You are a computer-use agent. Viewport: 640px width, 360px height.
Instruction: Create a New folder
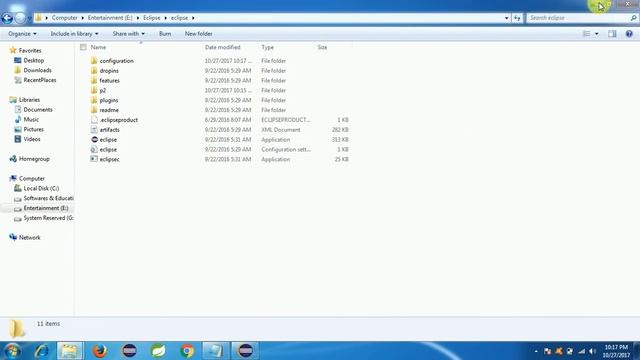point(198,34)
